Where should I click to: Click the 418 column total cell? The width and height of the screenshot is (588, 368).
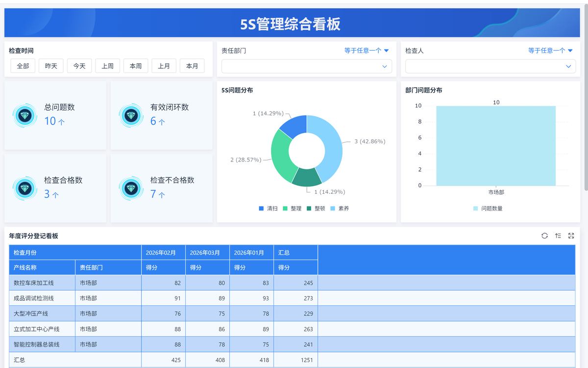coord(251,360)
